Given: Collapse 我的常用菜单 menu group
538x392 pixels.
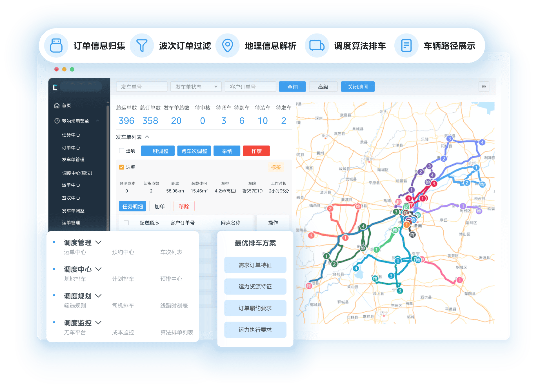Looking at the screenshot, I should tap(98, 121).
